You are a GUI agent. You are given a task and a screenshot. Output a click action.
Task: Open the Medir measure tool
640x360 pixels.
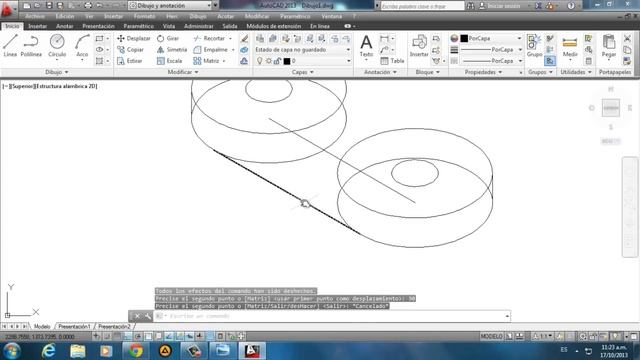click(x=569, y=46)
